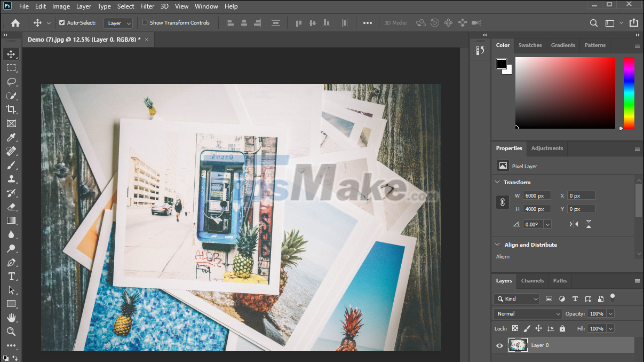Click Flip horizontal in Transform section
Viewport: 644px width, 362px height.
[574, 224]
